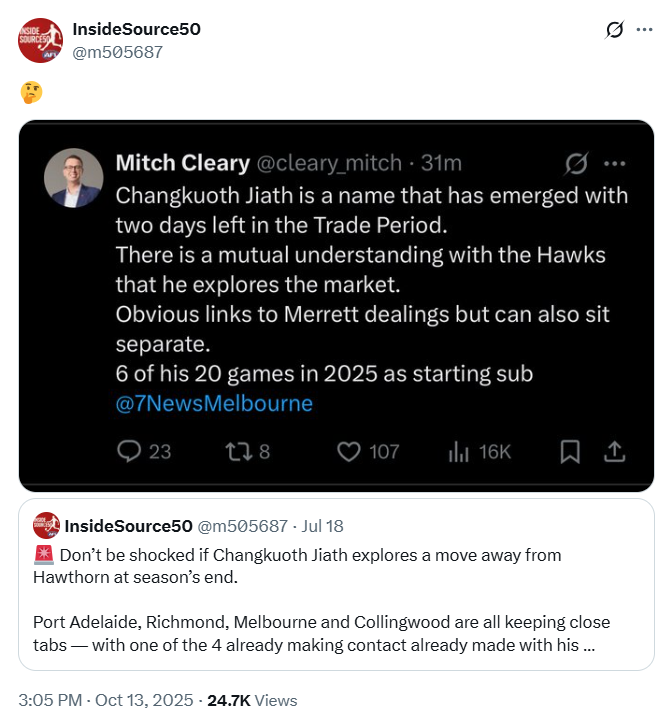This screenshot has height=727, width=670.
Task: Open the three-dot More menu of the main post
Action: 645,30
